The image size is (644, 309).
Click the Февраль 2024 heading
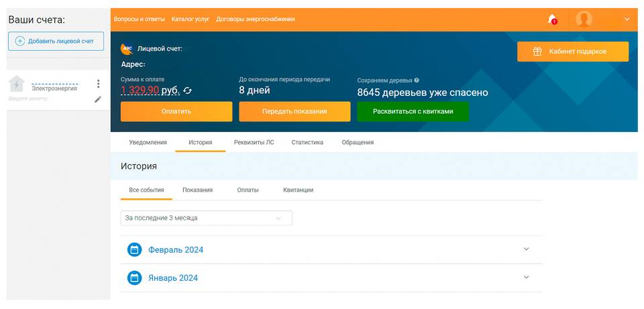point(176,250)
